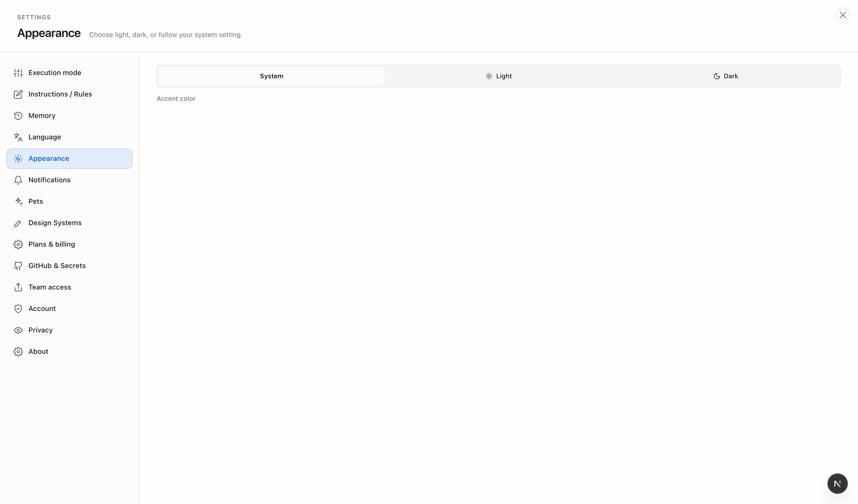This screenshot has height=504, width=858.
Task: Go to Account settings
Action: point(69,309)
